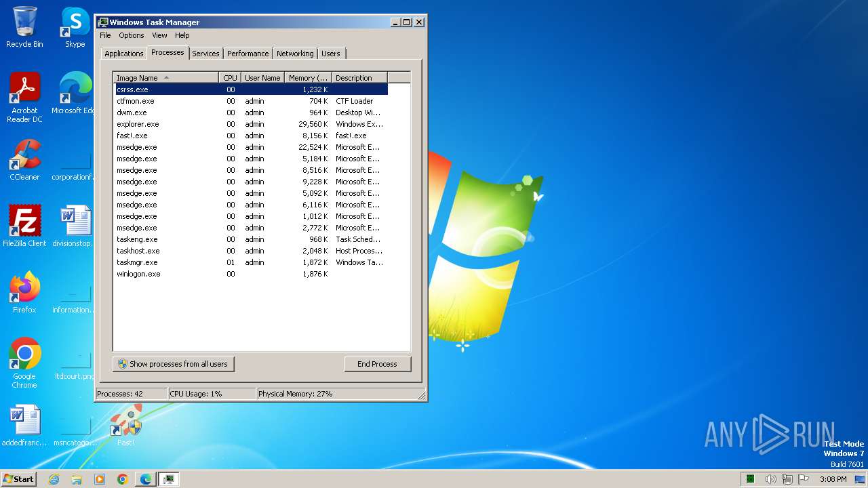Select msedge.exe using 1,012 K memory
The image size is (868, 488).
click(251, 216)
